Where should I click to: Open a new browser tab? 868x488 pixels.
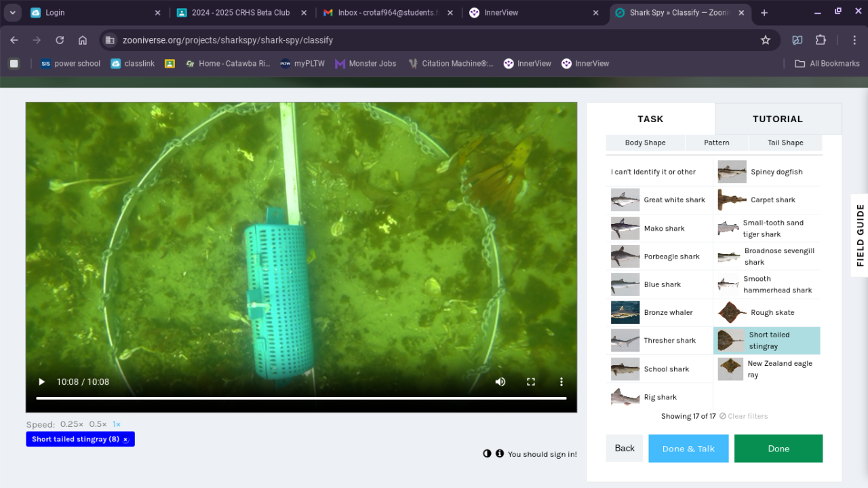point(764,13)
